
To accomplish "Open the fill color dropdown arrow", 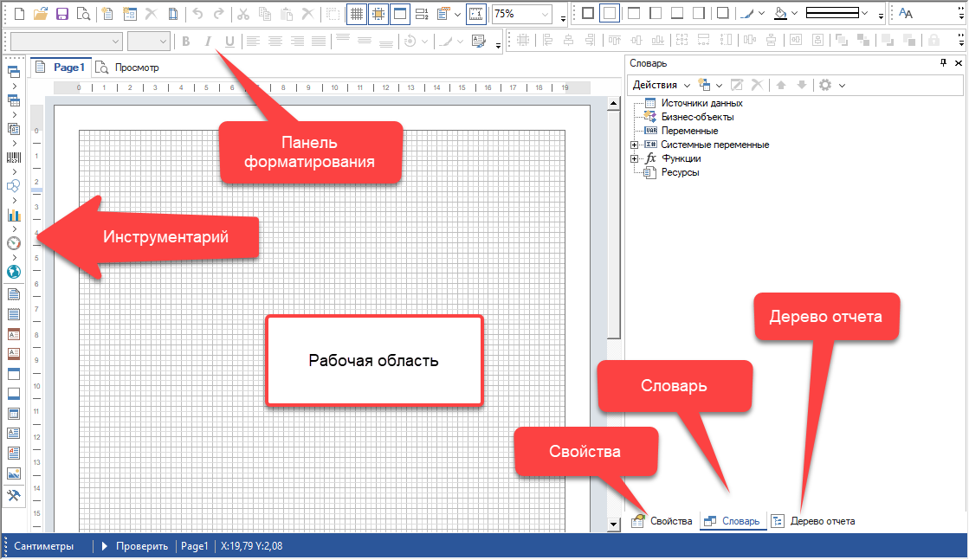I will point(795,14).
